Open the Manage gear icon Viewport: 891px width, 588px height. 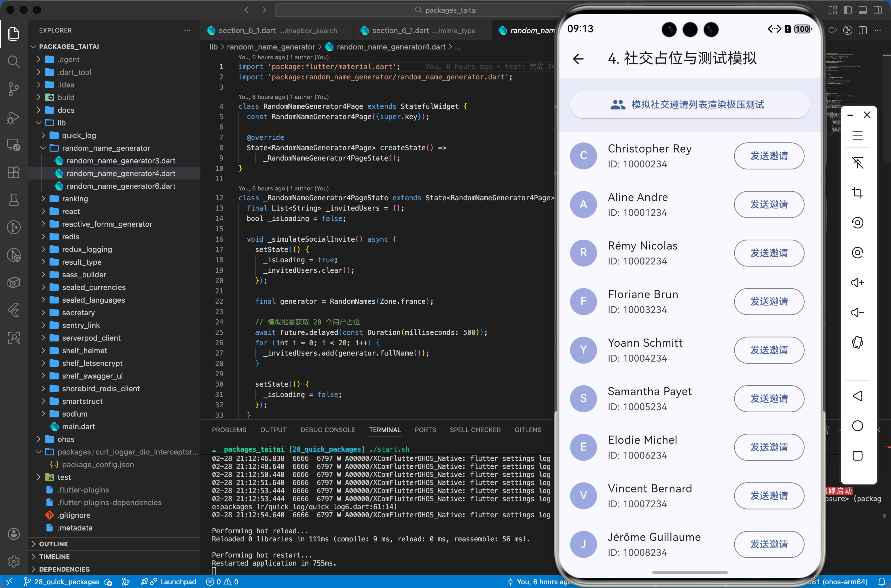point(14,561)
